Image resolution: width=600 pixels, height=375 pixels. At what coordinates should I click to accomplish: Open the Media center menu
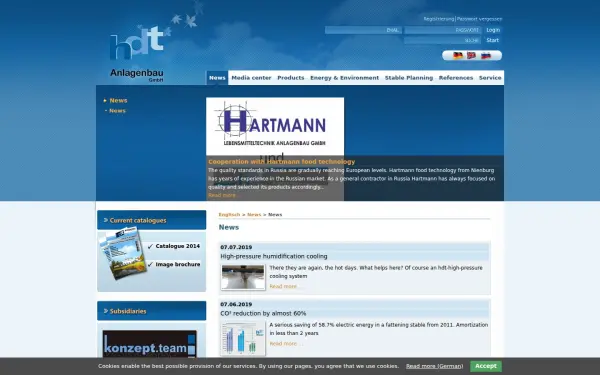point(251,78)
